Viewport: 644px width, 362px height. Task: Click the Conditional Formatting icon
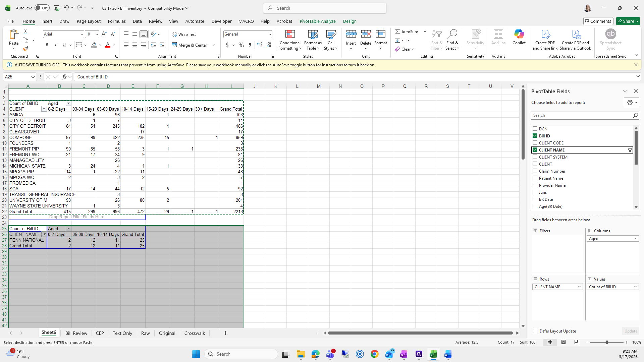coord(290,34)
